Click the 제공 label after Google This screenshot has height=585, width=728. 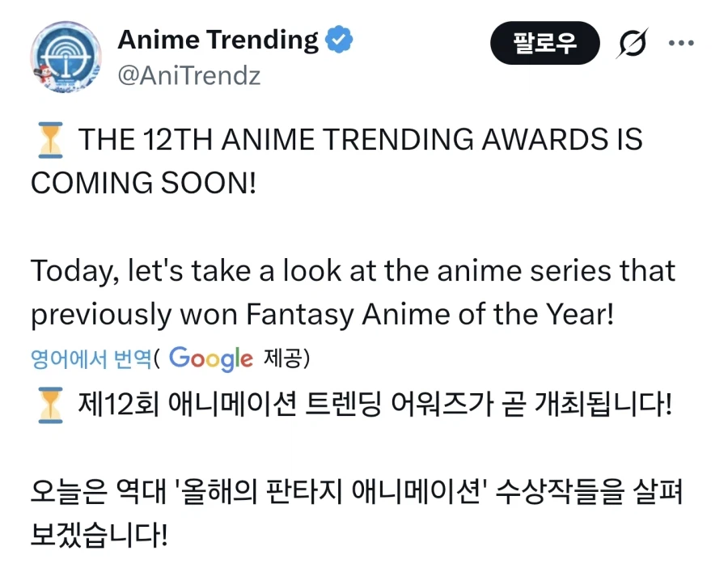[283, 358]
